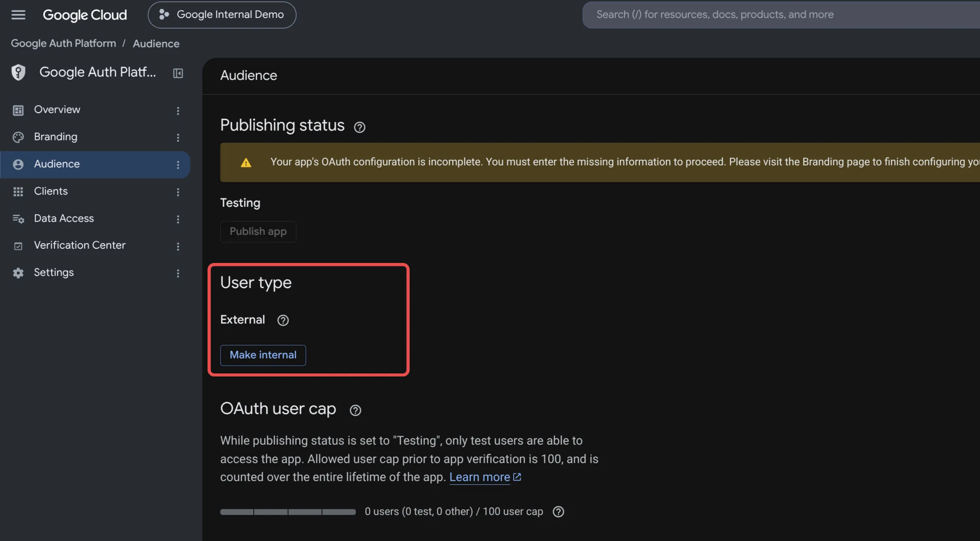Click the Google Auth Platform shield icon
The image size is (980, 541).
tap(18, 72)
